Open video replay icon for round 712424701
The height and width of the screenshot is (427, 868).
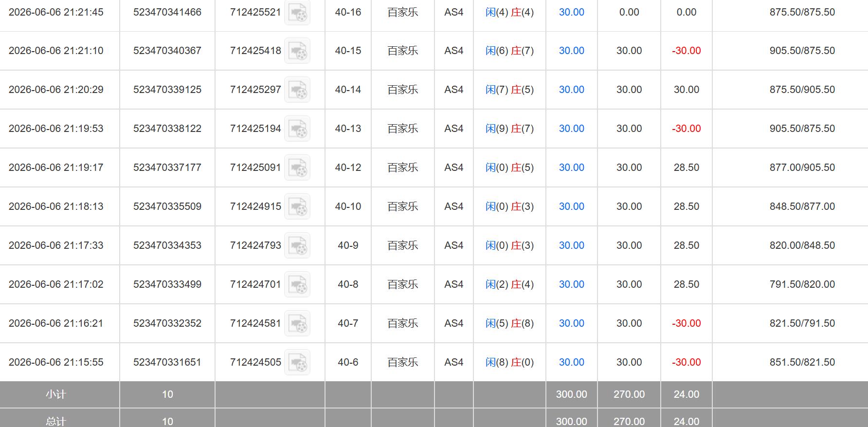pos(297,284)
